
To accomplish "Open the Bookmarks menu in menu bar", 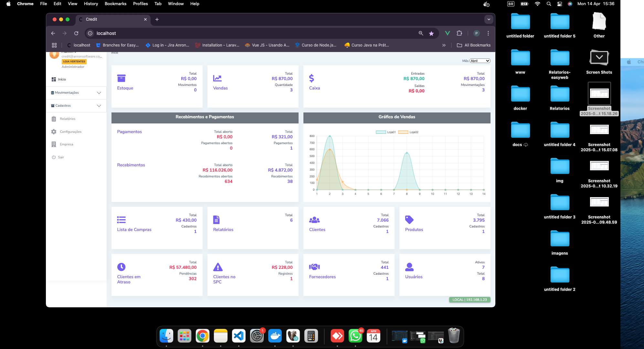I will coord(115,4).
